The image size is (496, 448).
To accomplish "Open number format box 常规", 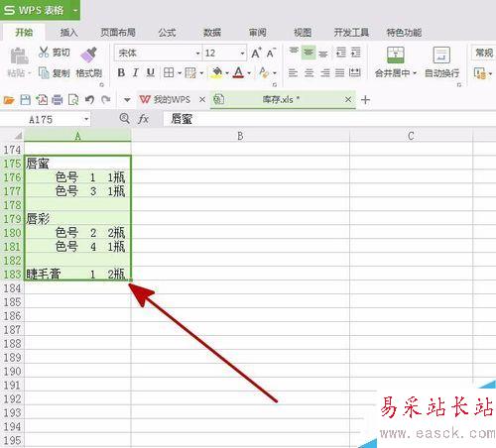I will pyautogui.click(x=484, y=53).
